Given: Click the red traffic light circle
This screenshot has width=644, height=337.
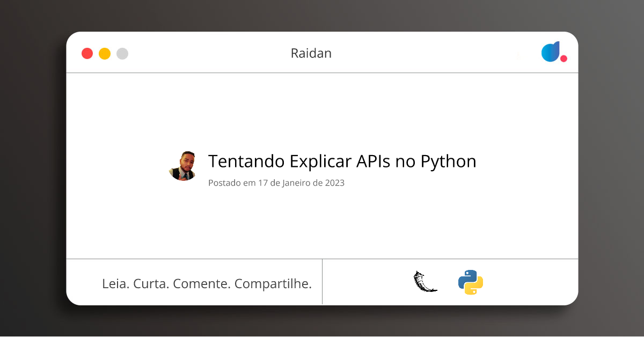Looking at the screenshot, I should pos(87,53).
